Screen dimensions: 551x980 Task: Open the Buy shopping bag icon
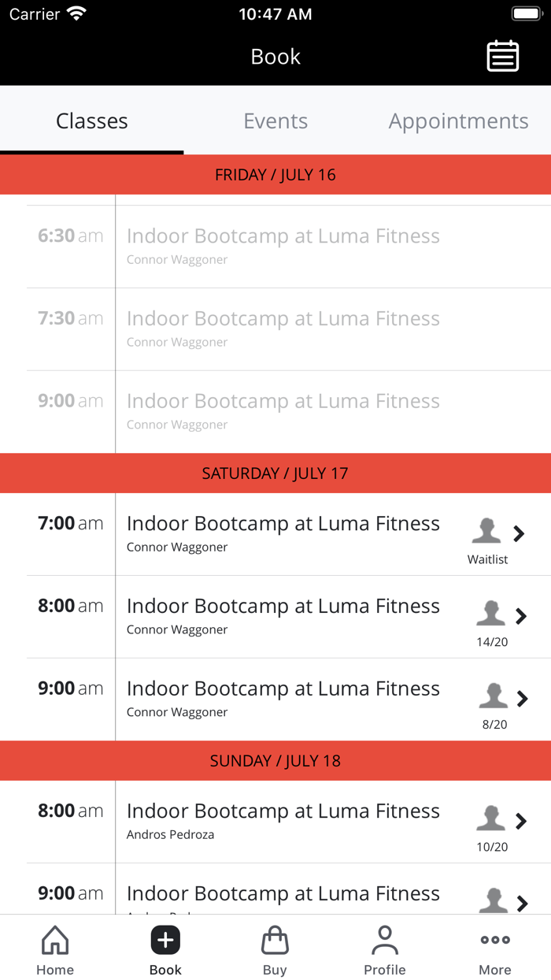coord(275,948)
